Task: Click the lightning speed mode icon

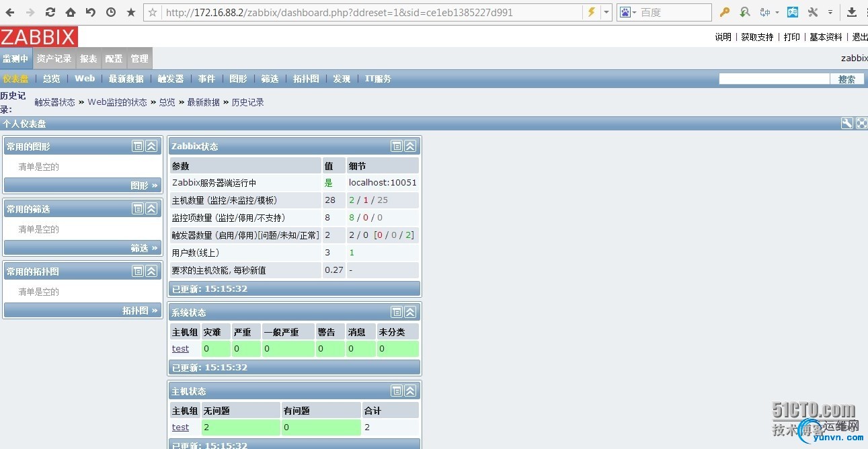Action: pos(592,13)
